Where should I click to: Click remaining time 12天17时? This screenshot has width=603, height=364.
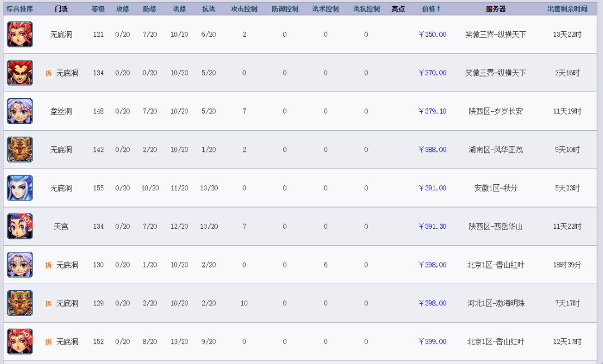[567, 342]
